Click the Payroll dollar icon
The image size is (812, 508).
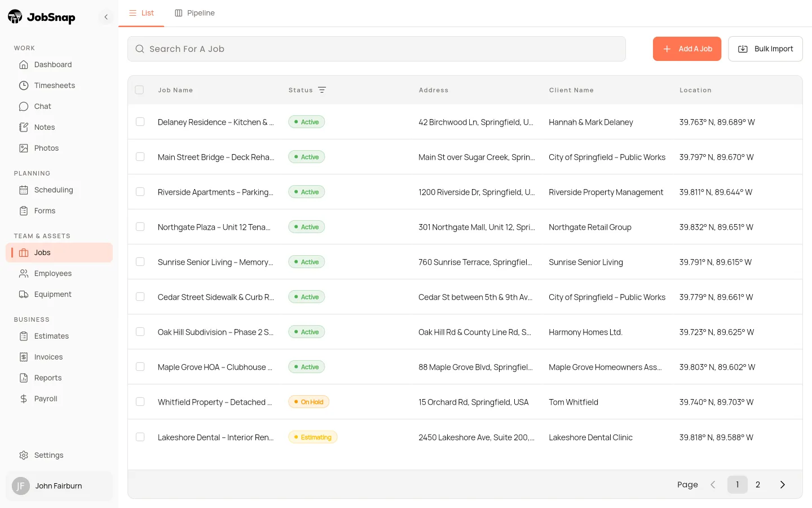[x=24, y=398]
